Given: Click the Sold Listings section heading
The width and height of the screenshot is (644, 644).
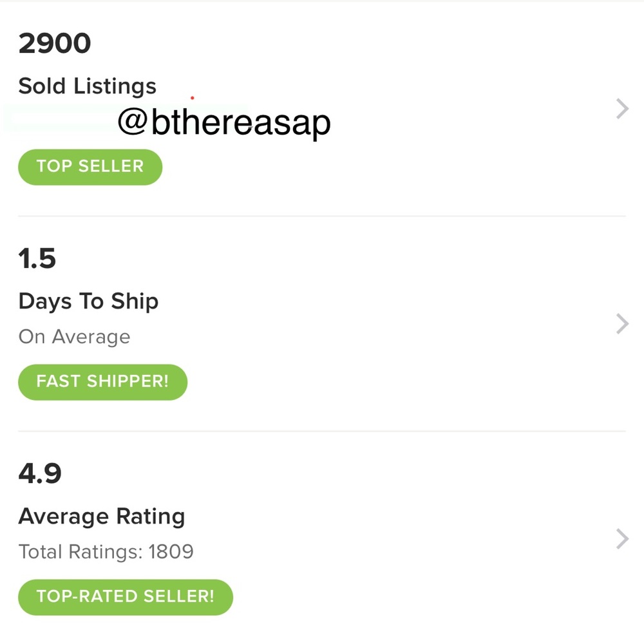Looking at the screenshot, I should tap(87, 86).
